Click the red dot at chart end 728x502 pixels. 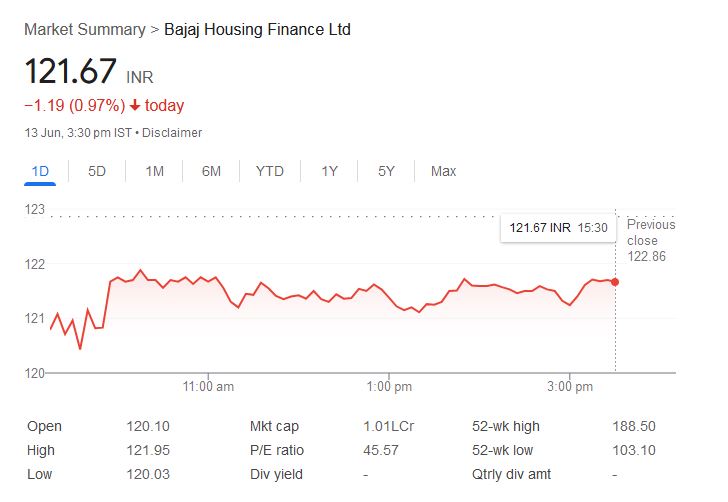point(614,281)
